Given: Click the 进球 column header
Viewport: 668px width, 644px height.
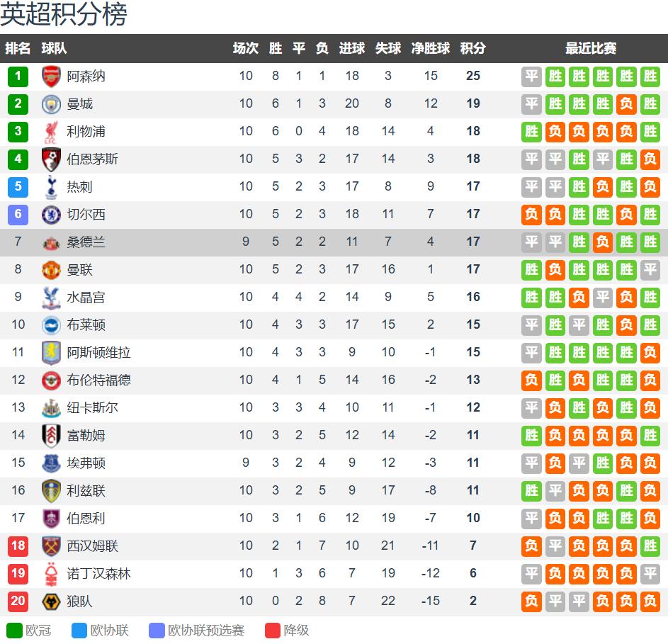Looking at the screenshot, I should 352,48.
